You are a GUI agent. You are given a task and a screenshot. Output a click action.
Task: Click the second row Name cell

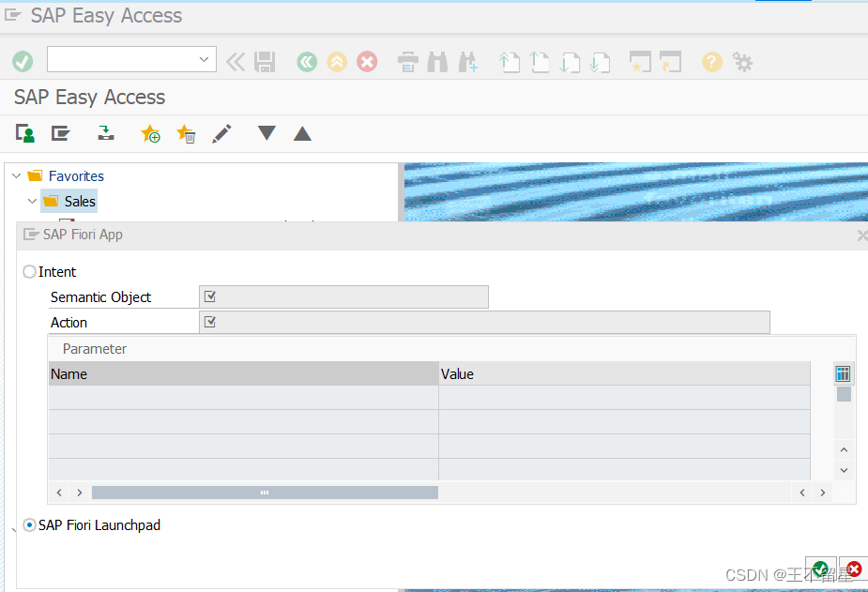point(244,421)
